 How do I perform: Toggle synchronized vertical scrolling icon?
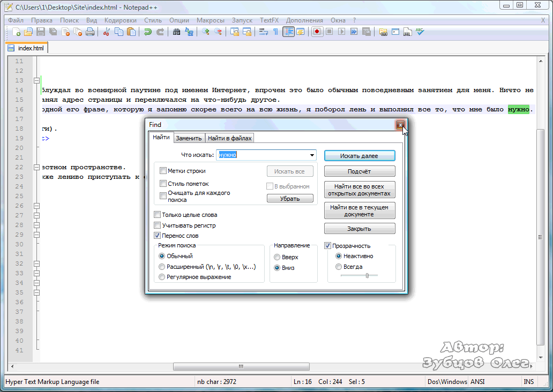pyautogui.click(x=235, y=32)
